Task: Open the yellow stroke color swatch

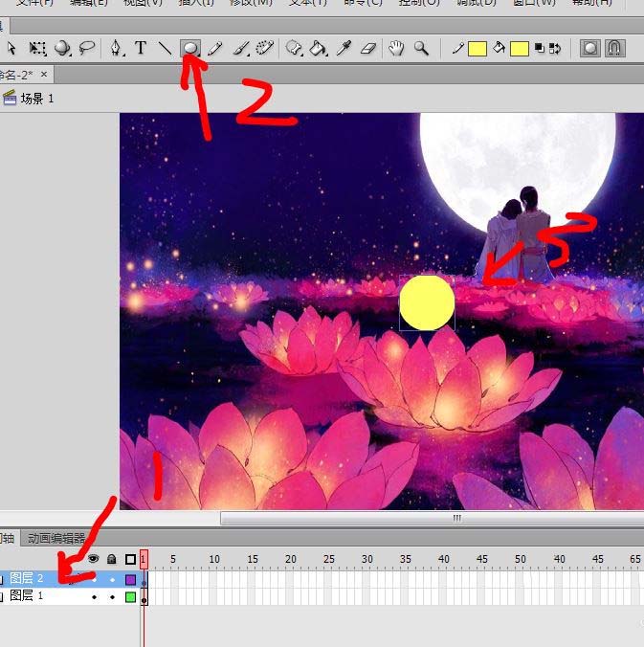Action: pos(477,49)
